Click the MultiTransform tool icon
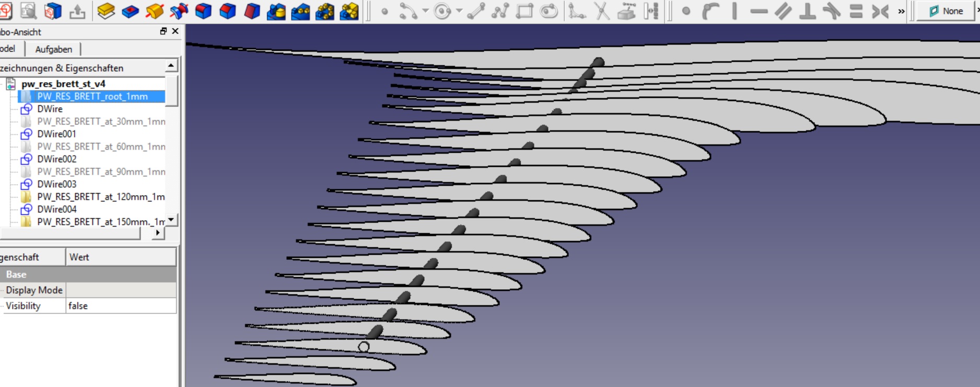This screenshot has width=980, height=387. 349,11
